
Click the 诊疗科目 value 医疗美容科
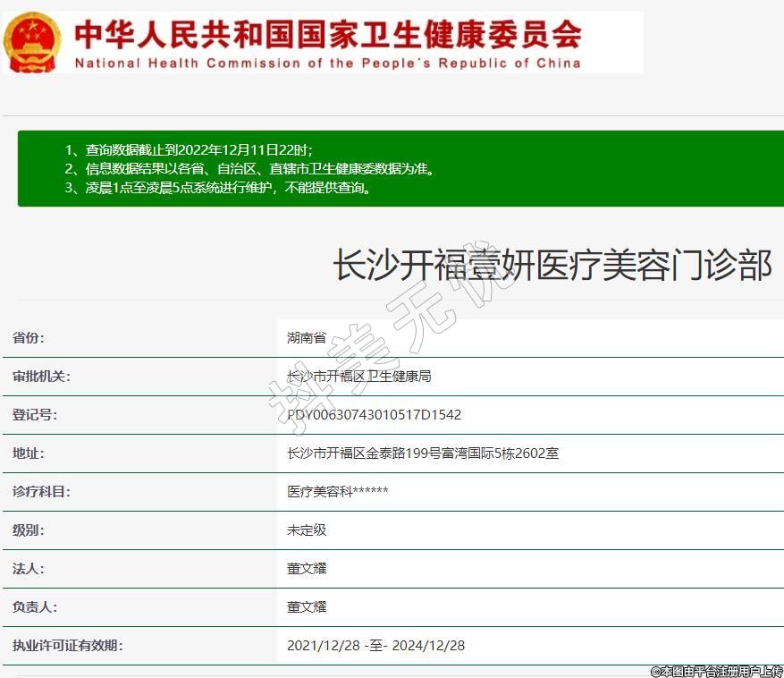point(337,492)
